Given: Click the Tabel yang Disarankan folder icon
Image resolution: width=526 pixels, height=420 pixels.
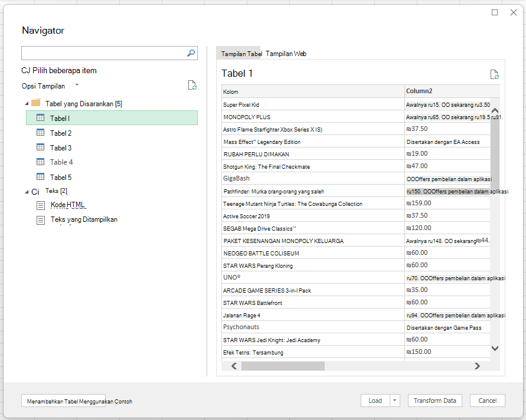Looking at the screenshot, I should click(36, 103).
